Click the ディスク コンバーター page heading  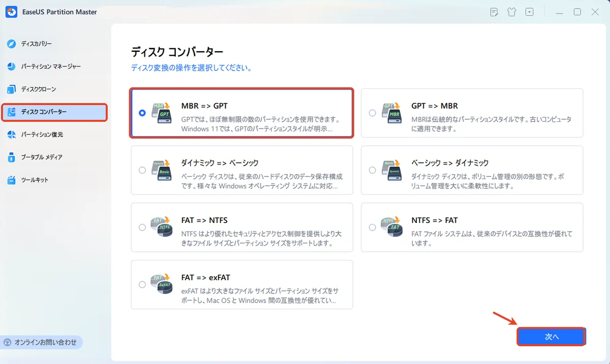coord(177,52)
